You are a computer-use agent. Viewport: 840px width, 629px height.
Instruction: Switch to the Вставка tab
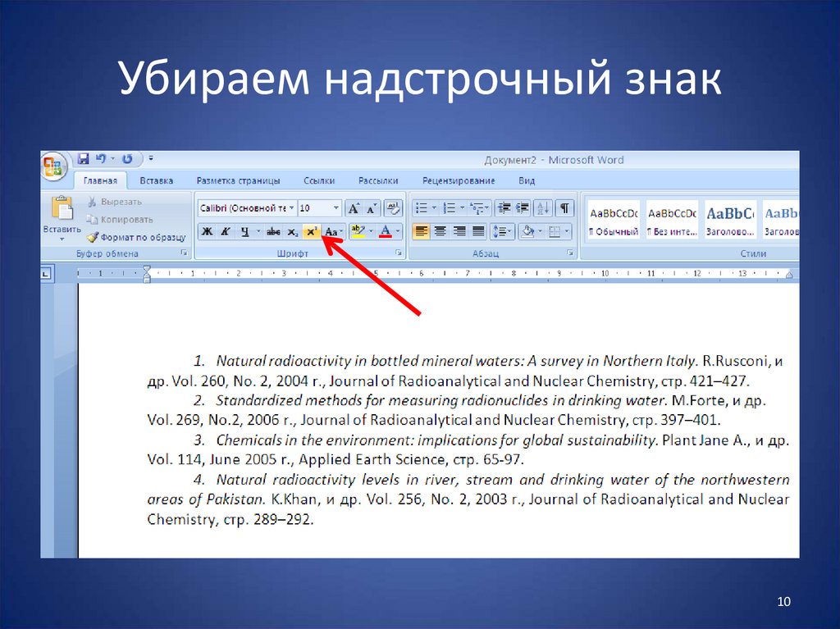click(x=156, y=180)
